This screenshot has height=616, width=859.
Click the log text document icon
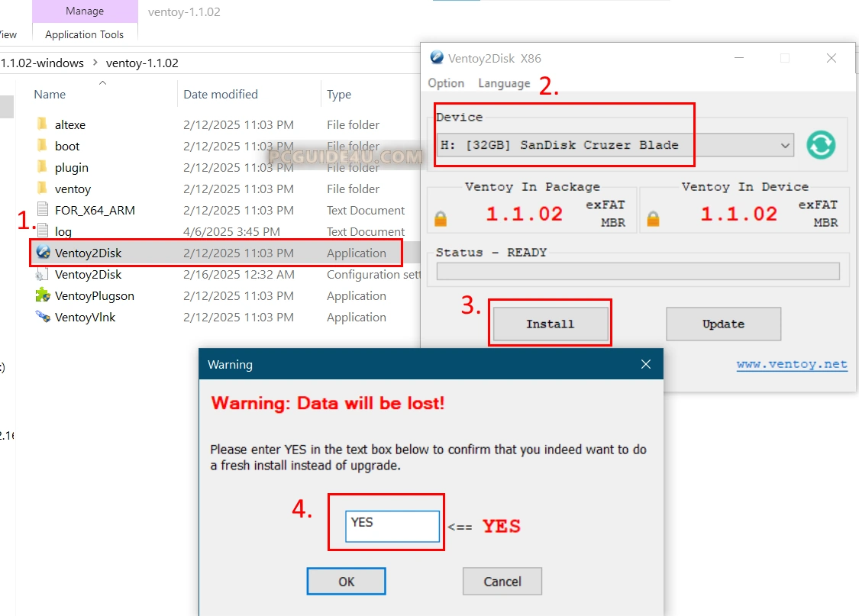coord(43,231)
